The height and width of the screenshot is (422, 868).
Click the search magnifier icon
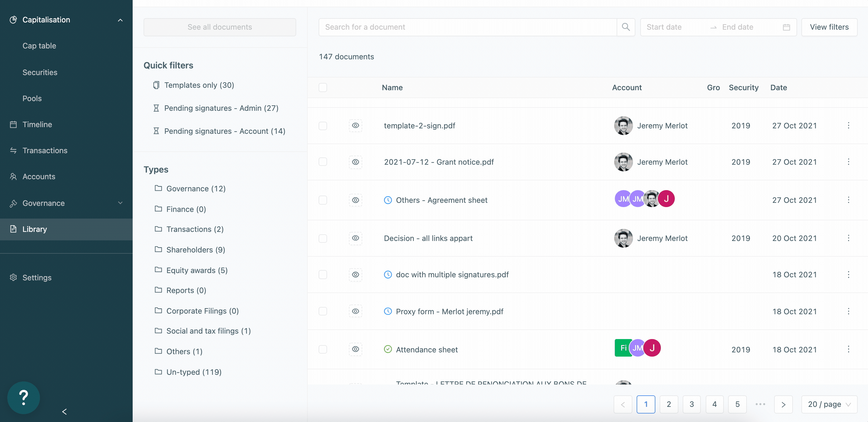tap(625, 27)
